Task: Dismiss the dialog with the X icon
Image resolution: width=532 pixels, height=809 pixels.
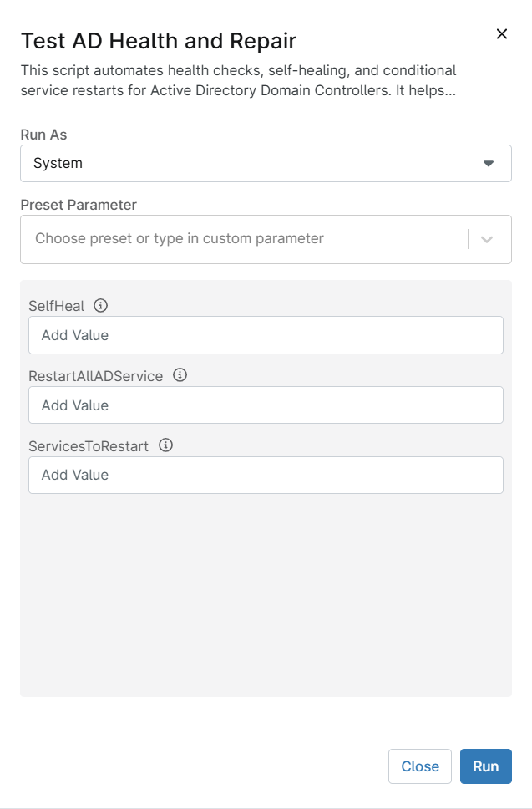Action: coord(502,34)
